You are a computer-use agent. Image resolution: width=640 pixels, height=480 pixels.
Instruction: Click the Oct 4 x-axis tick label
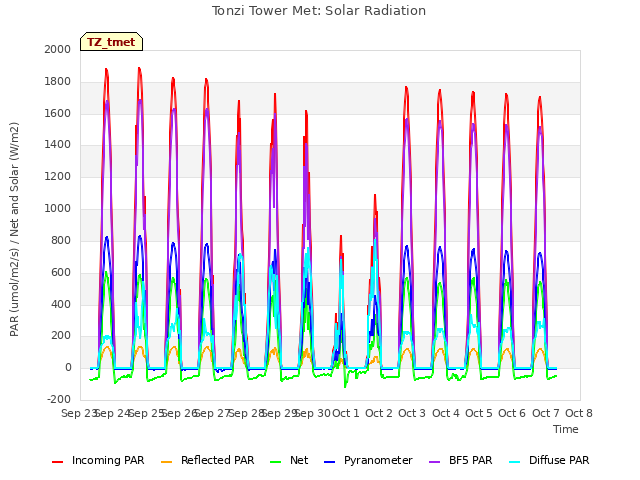pos(446,413)
